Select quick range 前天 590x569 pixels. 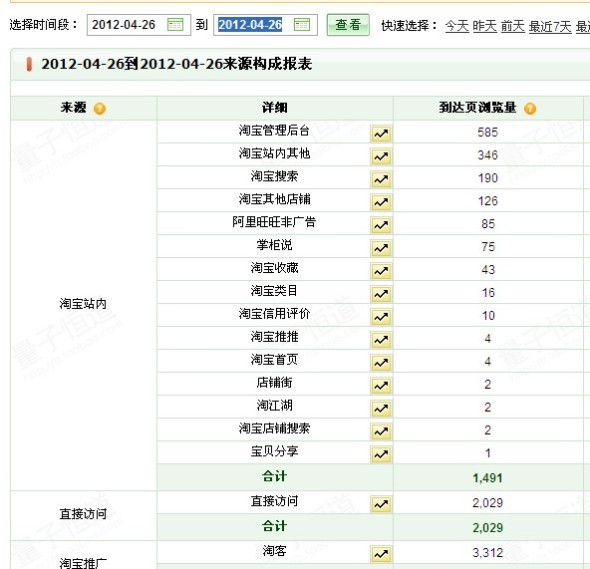(x=512, y=26)
